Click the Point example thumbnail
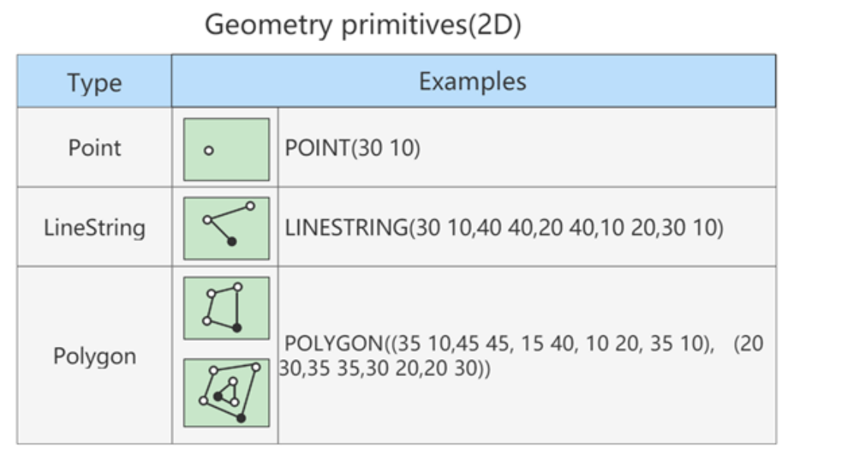 point(227,149)
